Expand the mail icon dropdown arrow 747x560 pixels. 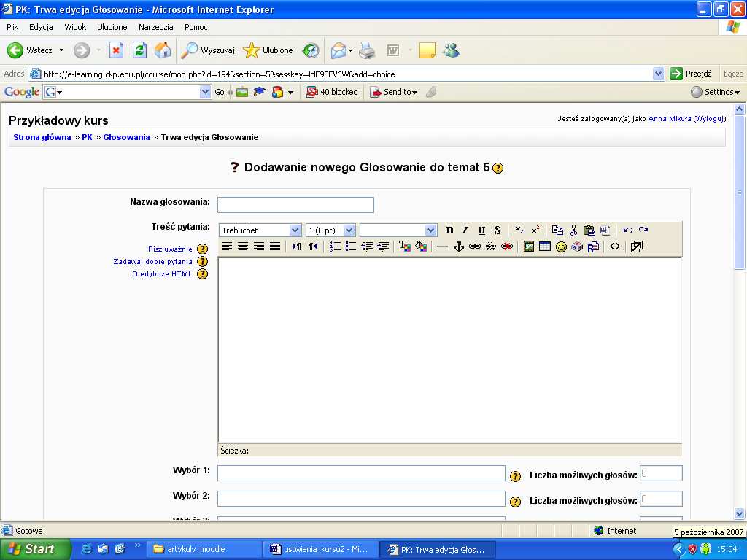(350, 50)
